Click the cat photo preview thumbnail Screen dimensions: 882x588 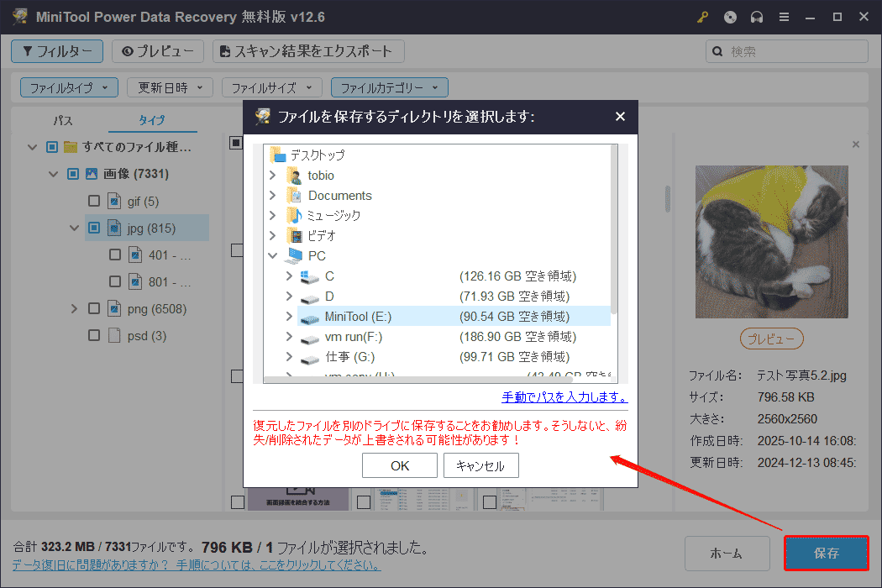pos(771,241)
